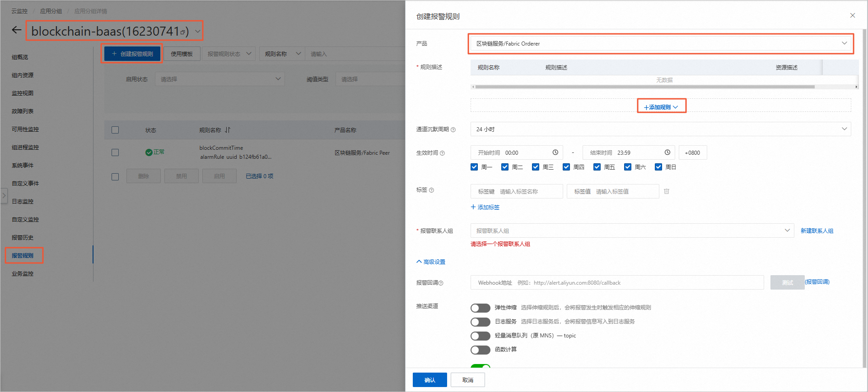Click the 创建报警规则 button
This screenshot has width=868, height=392.
[132, 54]
